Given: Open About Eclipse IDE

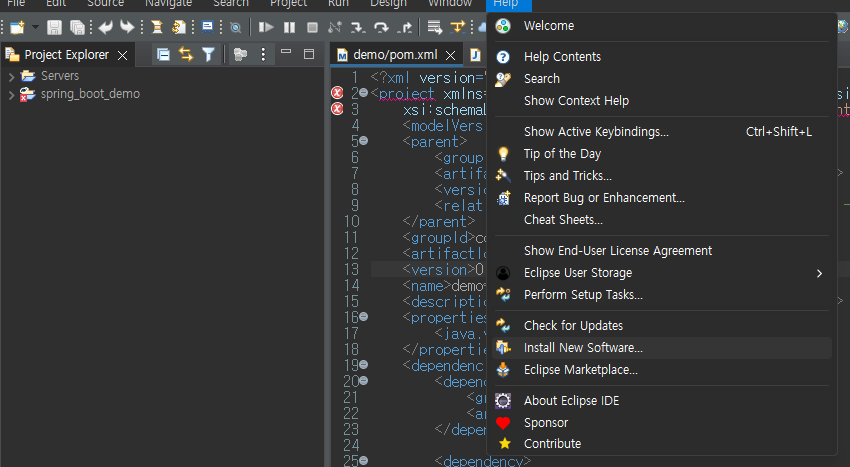Looking at the screenshot, I should click(x=662, y=400).
